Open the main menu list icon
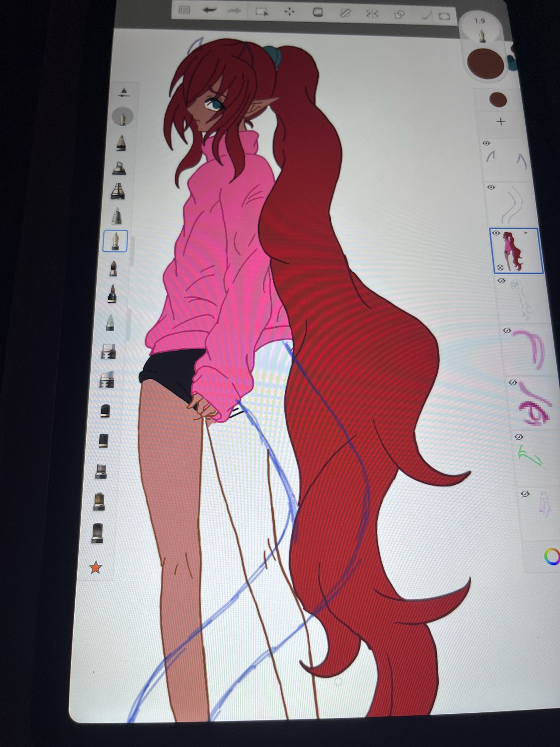Screen dimensions: 560x747 click(x=184, y=10)
